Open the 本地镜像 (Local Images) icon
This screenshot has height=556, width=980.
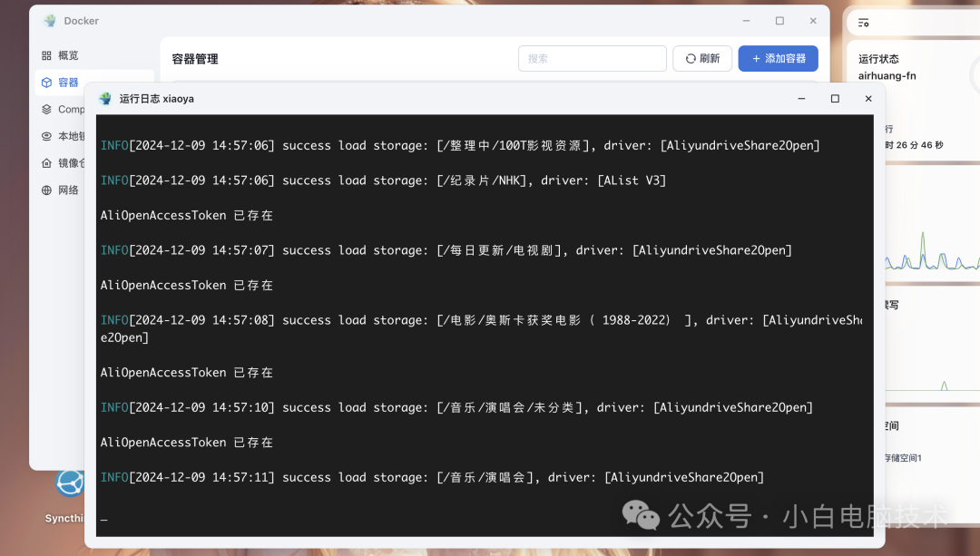coord(46,136)
